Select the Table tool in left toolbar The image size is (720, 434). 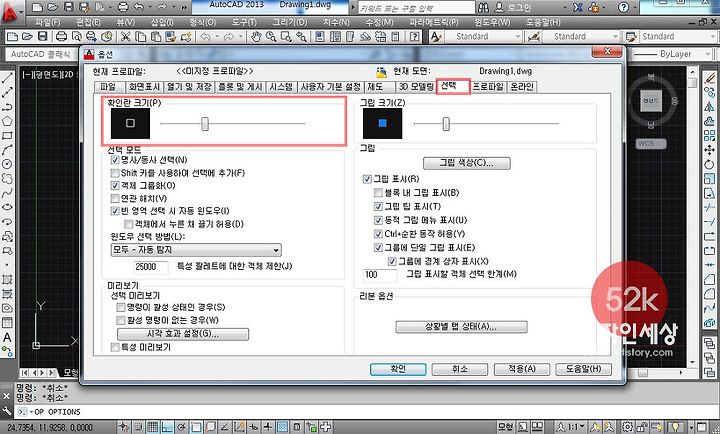(x=7, y=322)
